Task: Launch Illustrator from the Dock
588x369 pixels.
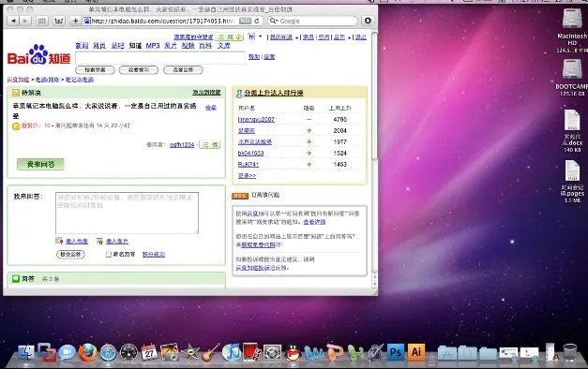Action: click(416, 352)
